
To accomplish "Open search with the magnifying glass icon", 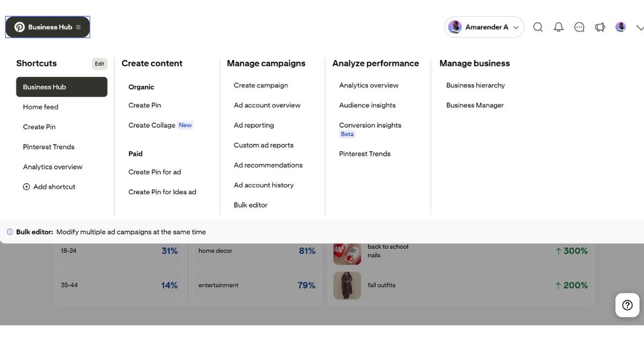I will (538, 26).
